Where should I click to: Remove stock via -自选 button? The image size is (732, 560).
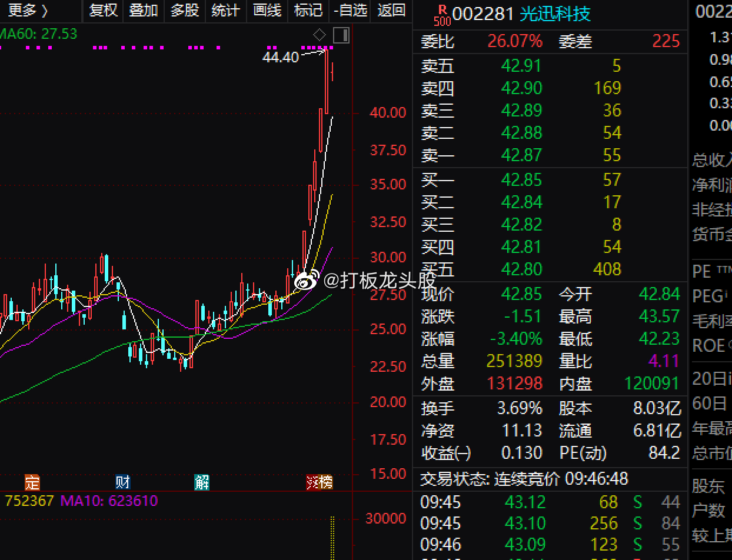(x=350, y=10)
